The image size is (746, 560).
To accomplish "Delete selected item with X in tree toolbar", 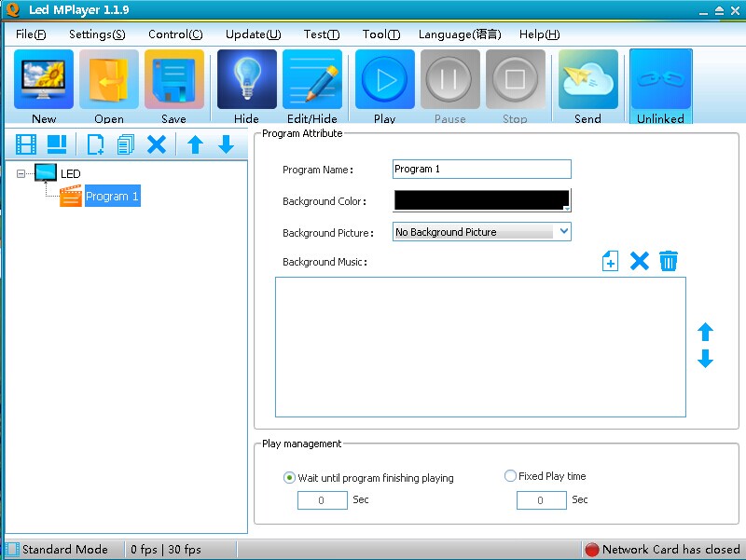I will click(157, 143).
